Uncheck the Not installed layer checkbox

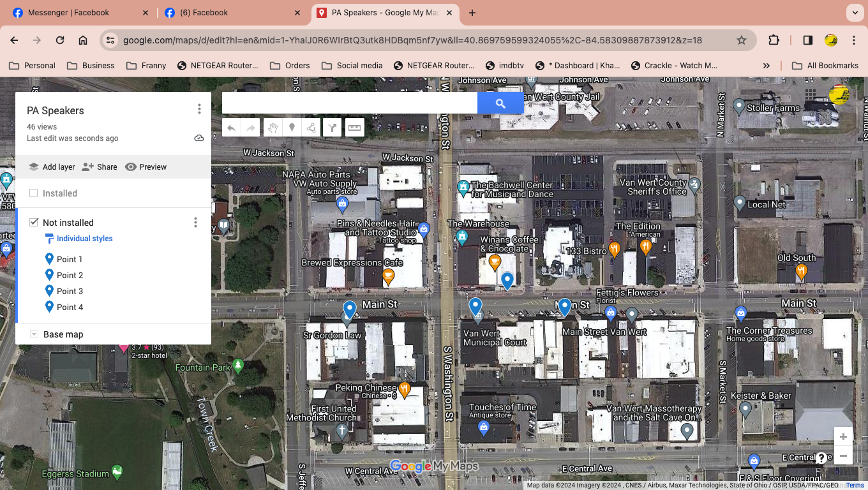(x=34, y=222)
